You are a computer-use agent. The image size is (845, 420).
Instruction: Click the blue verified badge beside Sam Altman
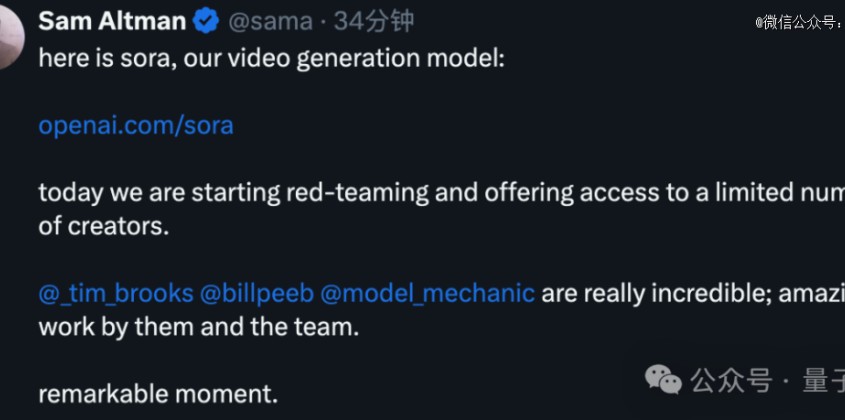(x=206, y=22)
